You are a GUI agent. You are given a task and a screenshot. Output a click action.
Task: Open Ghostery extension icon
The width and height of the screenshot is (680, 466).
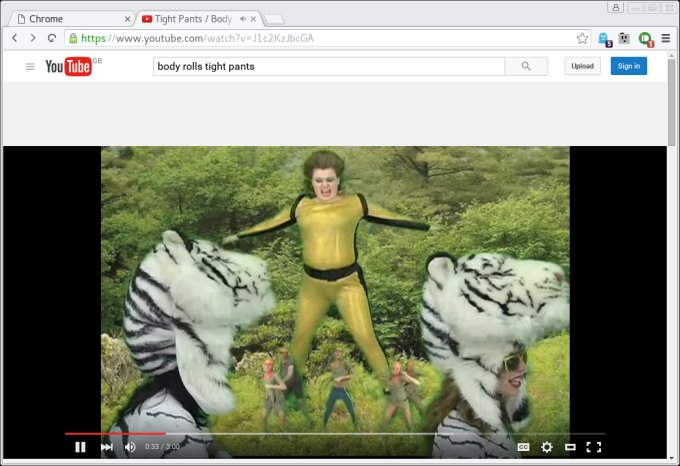pyautogui.click(x=605, y=39)
